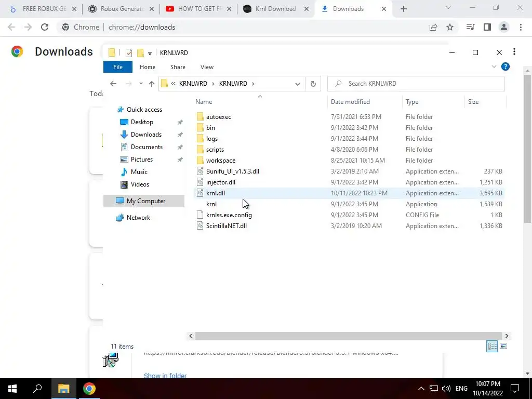This screenshot has height=399, width=532.
Task: Click the horizontal scrollbar in file list
Action: pos(348,336)
